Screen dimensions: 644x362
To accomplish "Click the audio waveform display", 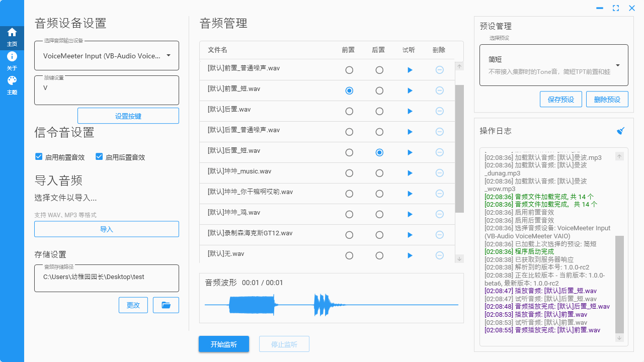I will tap(332, 305).
